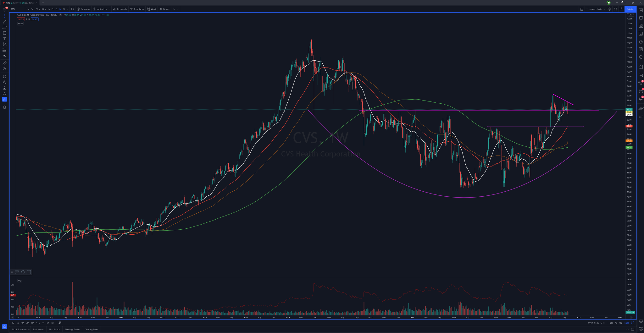Switch to the Text Notes tab

click(x=38, y=329)
